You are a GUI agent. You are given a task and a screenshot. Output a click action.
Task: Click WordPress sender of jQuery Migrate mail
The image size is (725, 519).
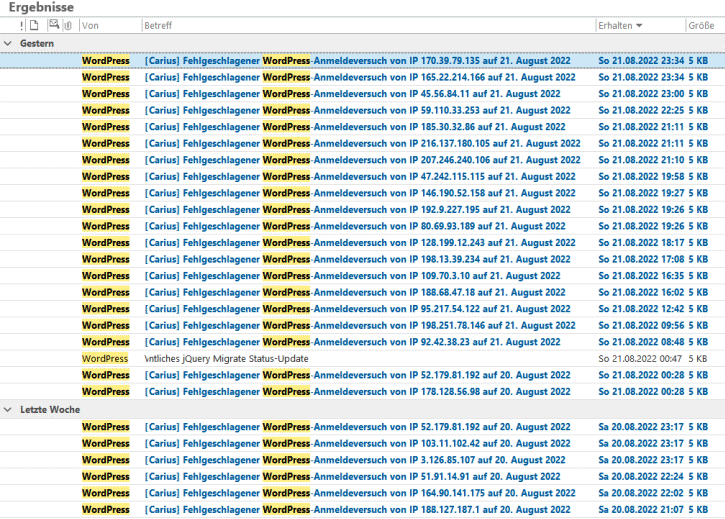105,358
